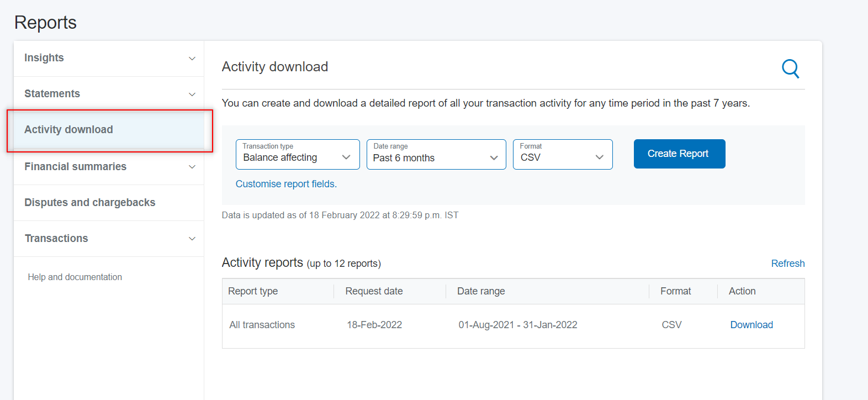Image resolution: width=868 pixels, height=400 pixels.
Task: Expand the Statements section chevron
Action: pos(192,94)
